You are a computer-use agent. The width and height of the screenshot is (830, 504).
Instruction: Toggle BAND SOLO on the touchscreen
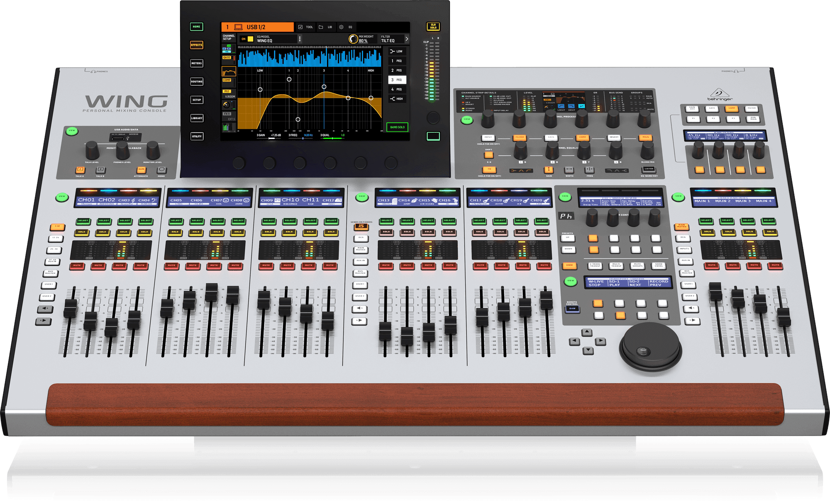coord(397,127)
